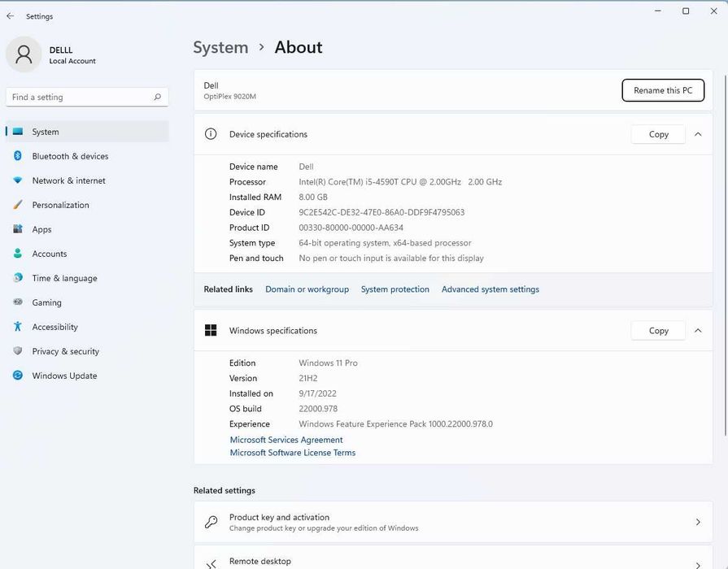Collapse the Windows specifications section

tap(698, 330)
